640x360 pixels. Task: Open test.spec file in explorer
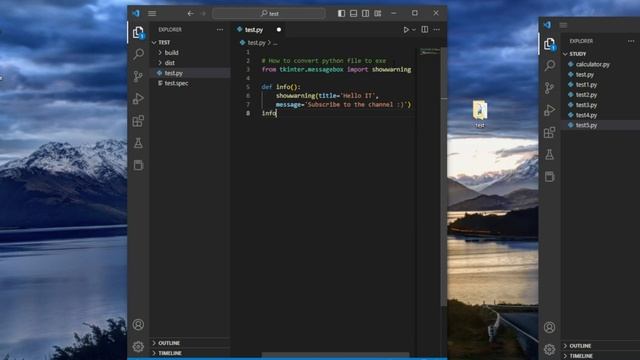click(x=176, y=83)
